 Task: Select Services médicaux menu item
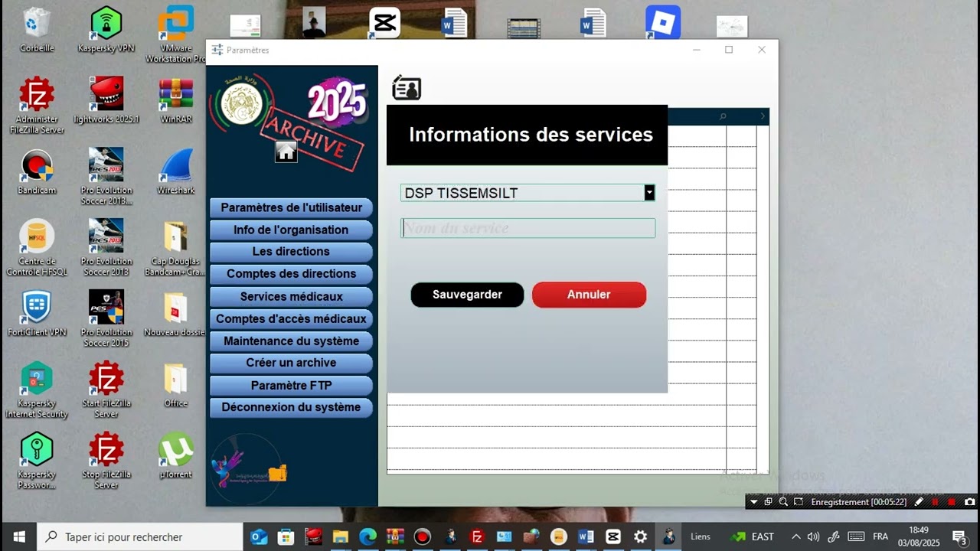pos(291,296)
